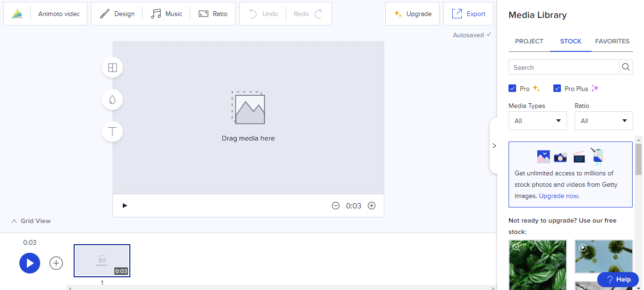Open the Media Types dropdown
The width and height of the screenshot is (644, 290).
tap(537, 121)
